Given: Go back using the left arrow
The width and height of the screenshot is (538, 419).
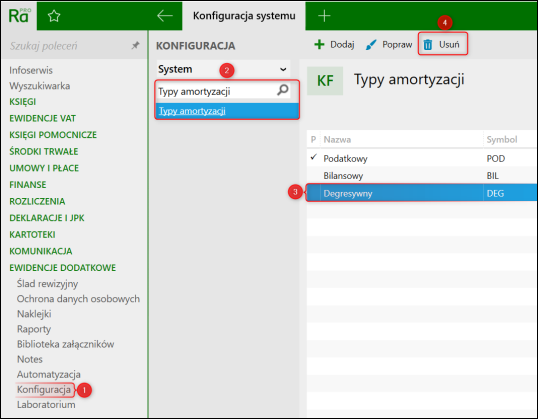Looking at the screenshot, I should (x=165, y=15).
